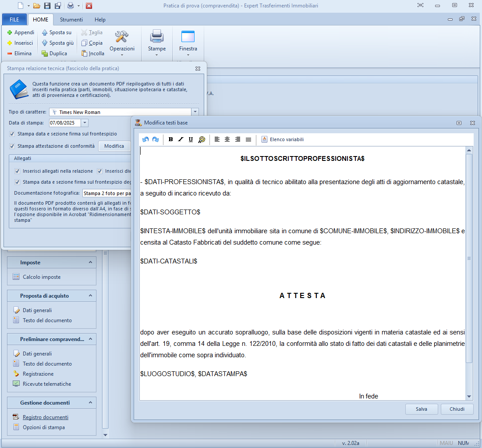Click the Operazioni tools icon
This screenshot has width=482, height=448.
(121, 37)
